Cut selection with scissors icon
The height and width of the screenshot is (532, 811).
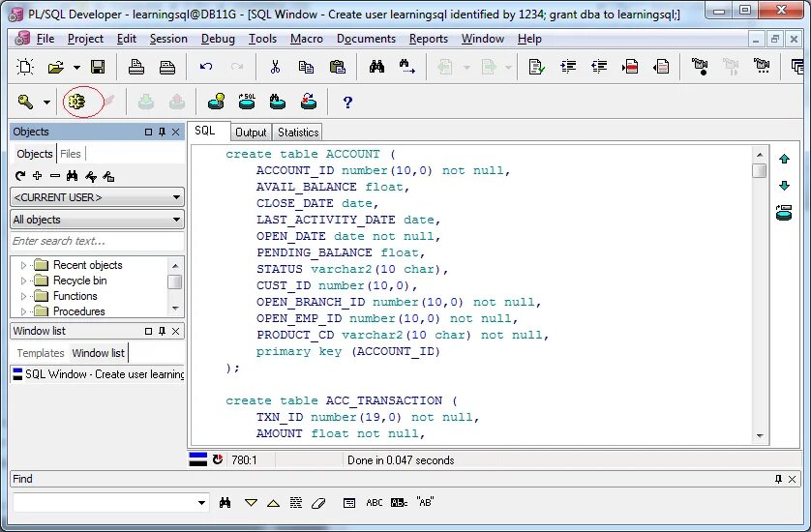[275, 67]
